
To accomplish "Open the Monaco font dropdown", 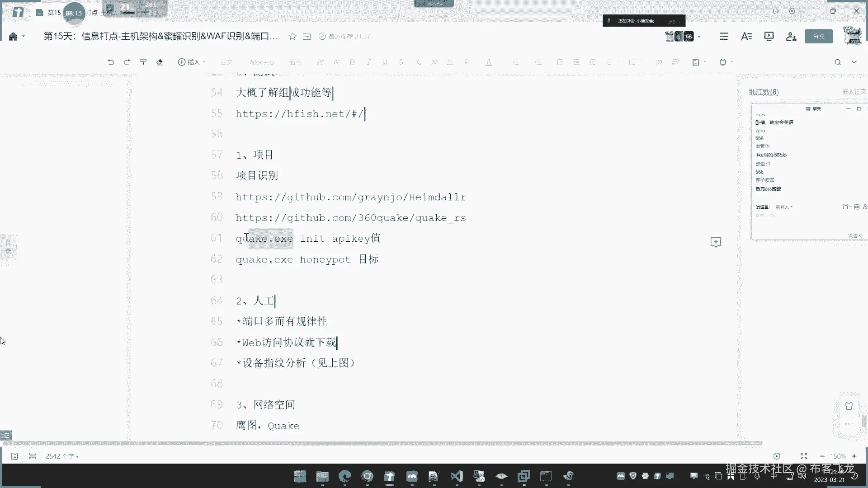I will pos(262,62).
